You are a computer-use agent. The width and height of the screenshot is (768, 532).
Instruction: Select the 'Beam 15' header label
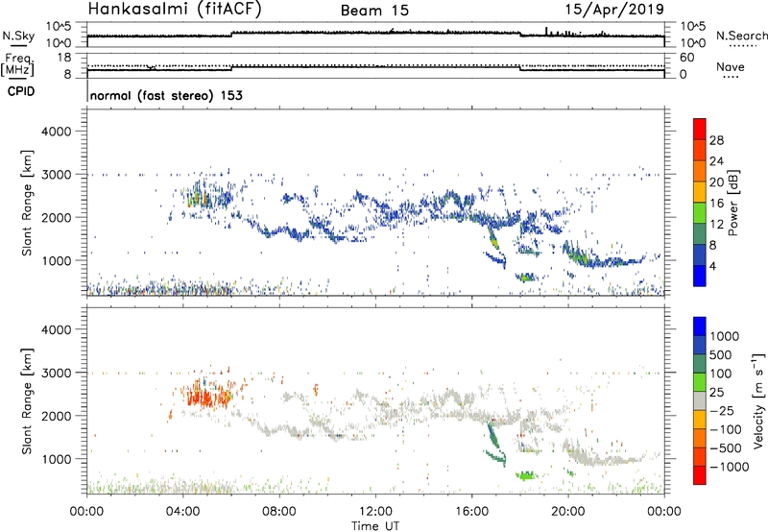374,11
